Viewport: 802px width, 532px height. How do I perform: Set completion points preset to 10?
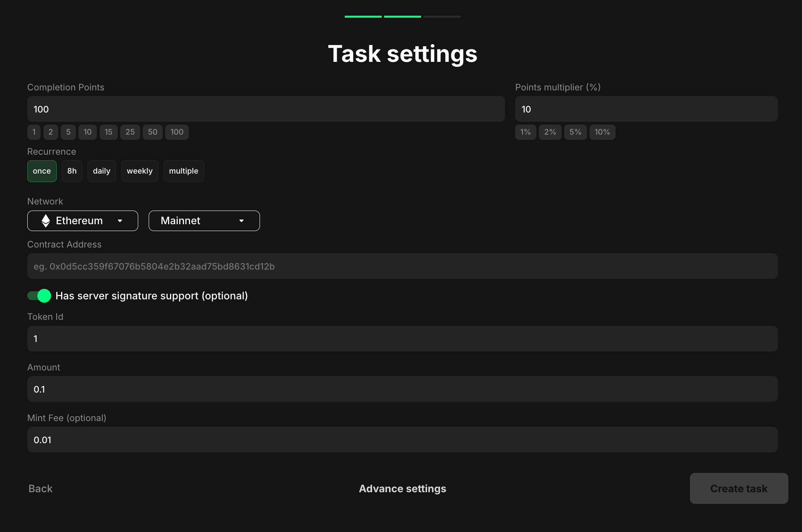[88, 132]
